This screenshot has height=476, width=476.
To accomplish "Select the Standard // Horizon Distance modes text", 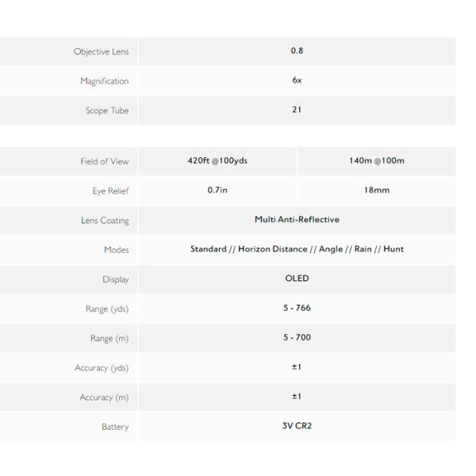I will [x=249, y=249].
